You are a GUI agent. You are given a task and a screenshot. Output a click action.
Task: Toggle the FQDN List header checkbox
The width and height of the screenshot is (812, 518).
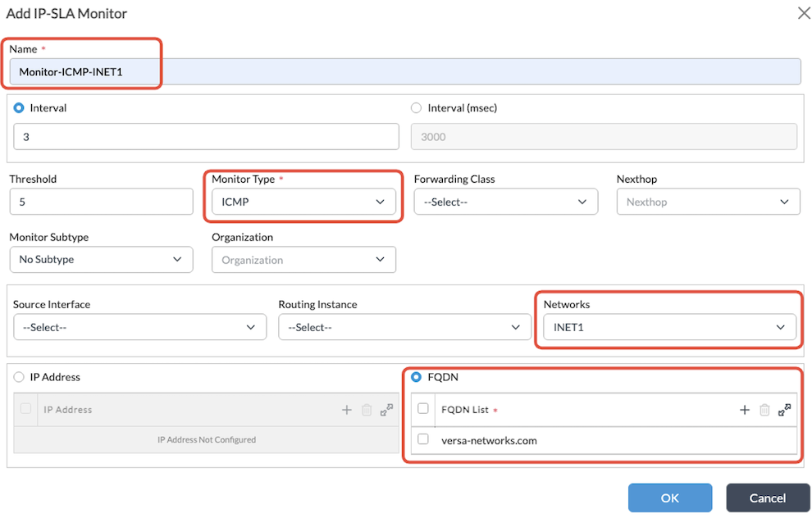click(423, 409)
